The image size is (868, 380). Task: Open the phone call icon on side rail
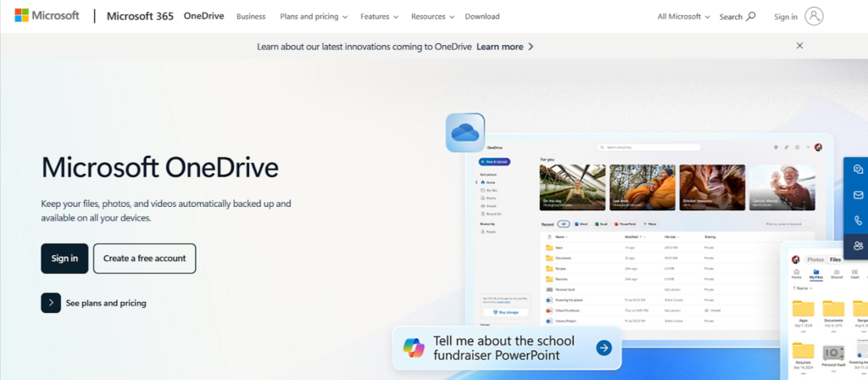(858, 221)
